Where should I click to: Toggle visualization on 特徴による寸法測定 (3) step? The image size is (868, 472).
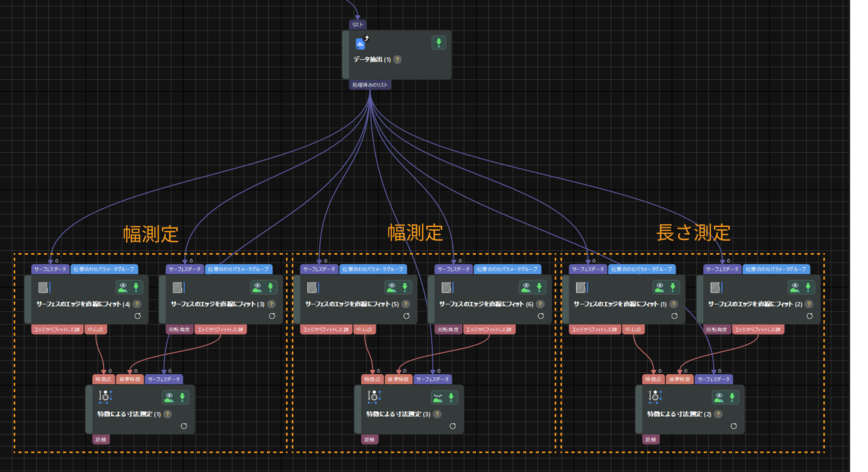(438, 398)
